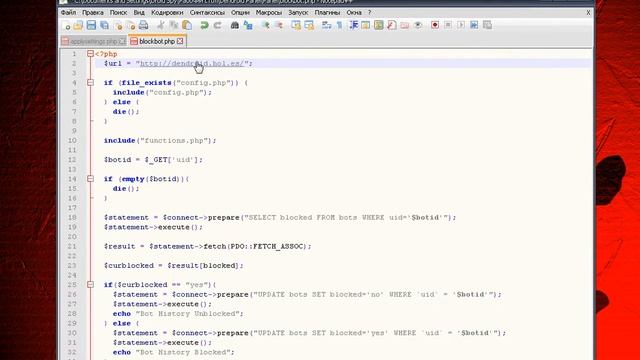Click the Close document toolbar icon
This screenshot has width=640, height=360.
coord(118,25)
